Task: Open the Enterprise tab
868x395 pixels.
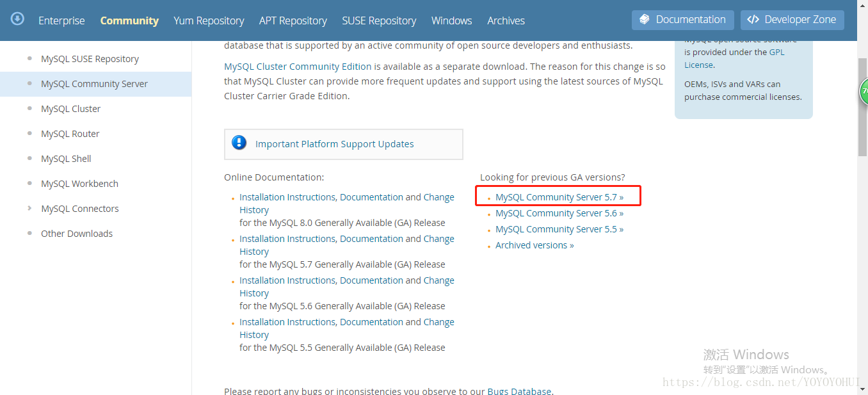Action: (61, 20)
